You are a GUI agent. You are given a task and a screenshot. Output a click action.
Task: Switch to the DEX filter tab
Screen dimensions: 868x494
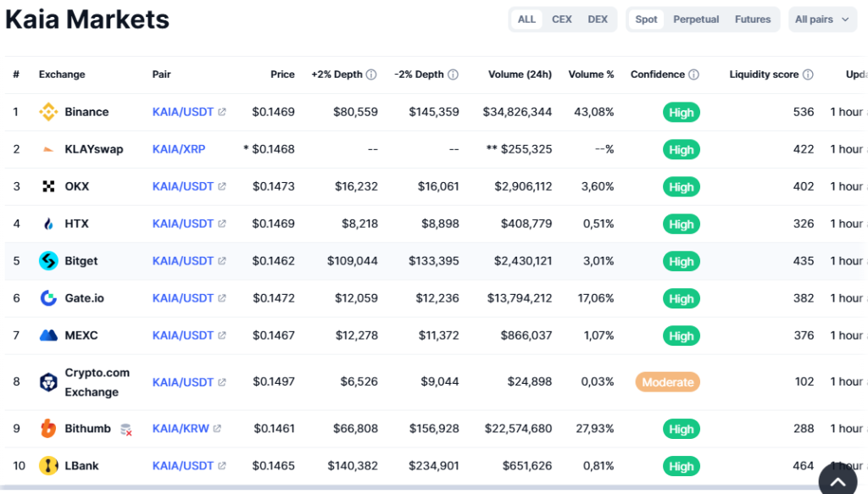(598, 19)
